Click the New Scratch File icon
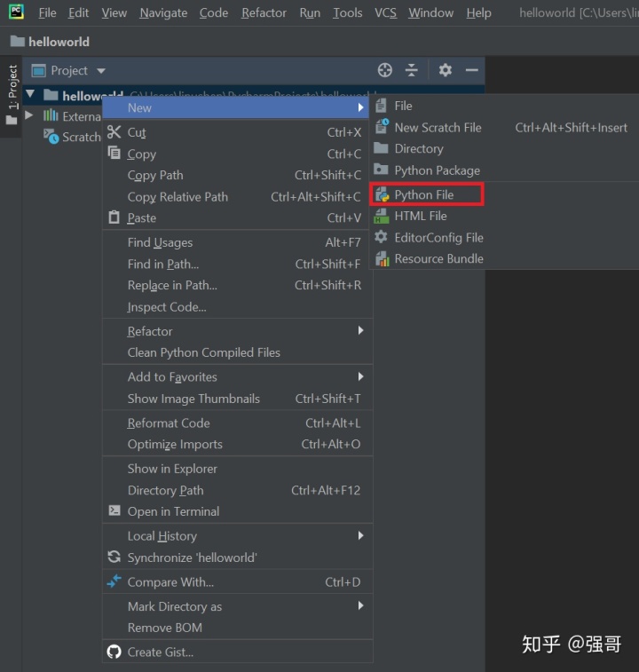This screenshot has height=672, width=639. click(382, 126)
